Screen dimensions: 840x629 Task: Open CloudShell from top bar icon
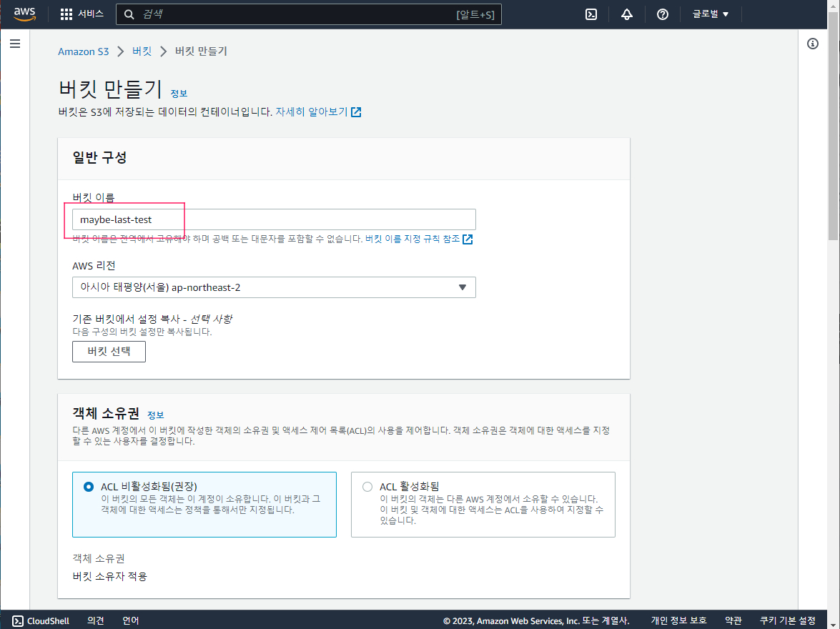point(591,14)
